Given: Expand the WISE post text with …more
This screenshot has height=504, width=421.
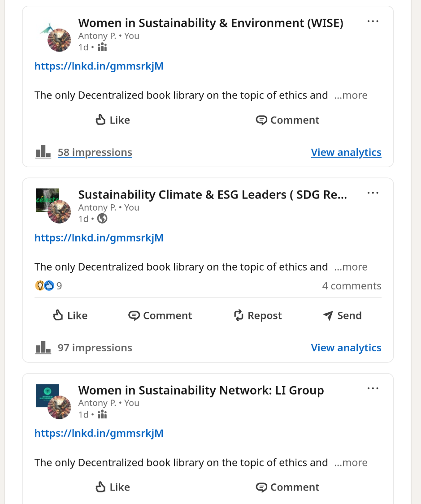Looking at the screenshot, I should click(x=351, y=95).
